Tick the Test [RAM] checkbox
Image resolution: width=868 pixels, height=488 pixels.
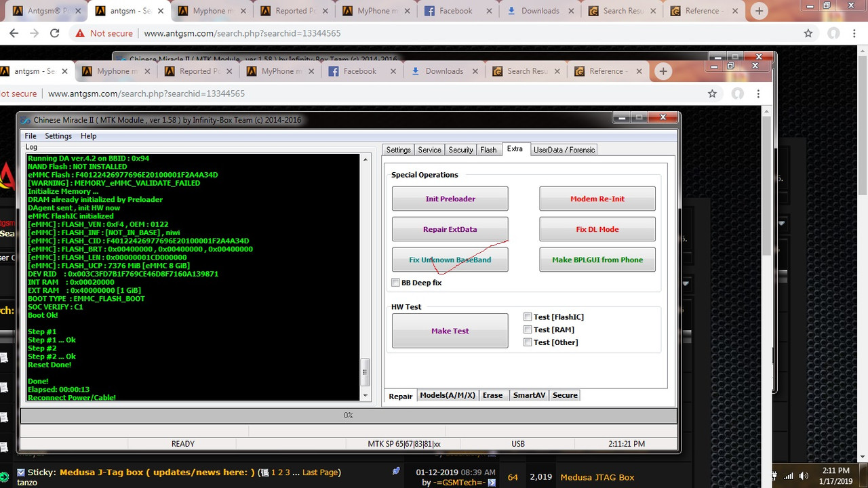pos(528,329)
